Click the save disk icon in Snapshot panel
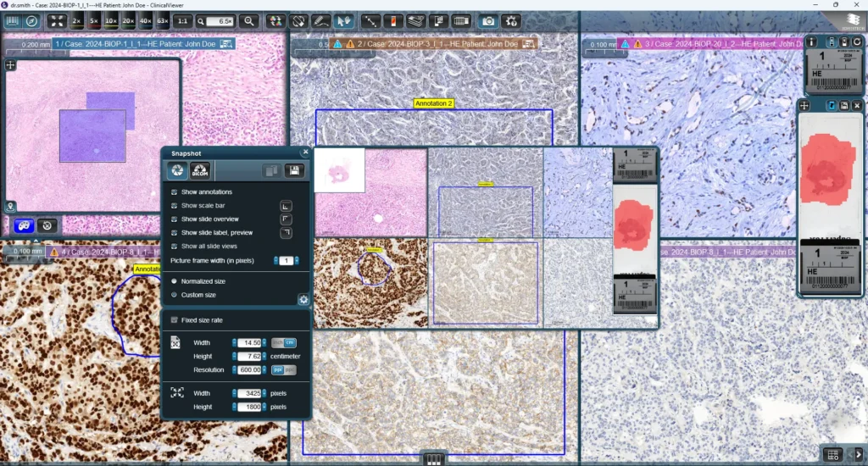 point(294,170)
